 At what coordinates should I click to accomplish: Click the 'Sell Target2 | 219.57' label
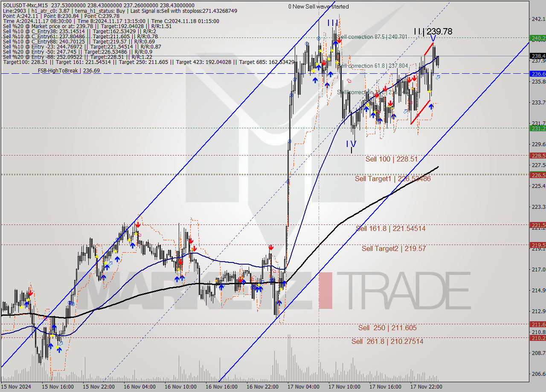coord(394,248)
